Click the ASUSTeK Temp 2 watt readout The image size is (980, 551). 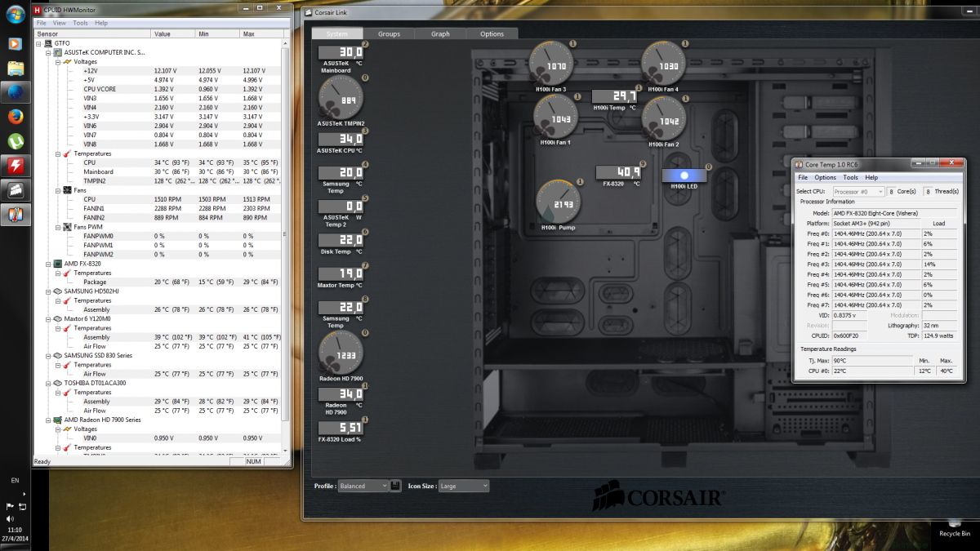[341, 206]
